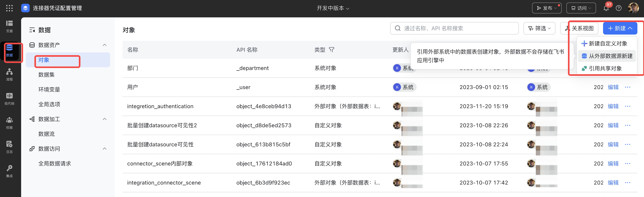Click 编辑 for integretion_authentication row
This screenshot has height=197, width=644.
(613, 106)
